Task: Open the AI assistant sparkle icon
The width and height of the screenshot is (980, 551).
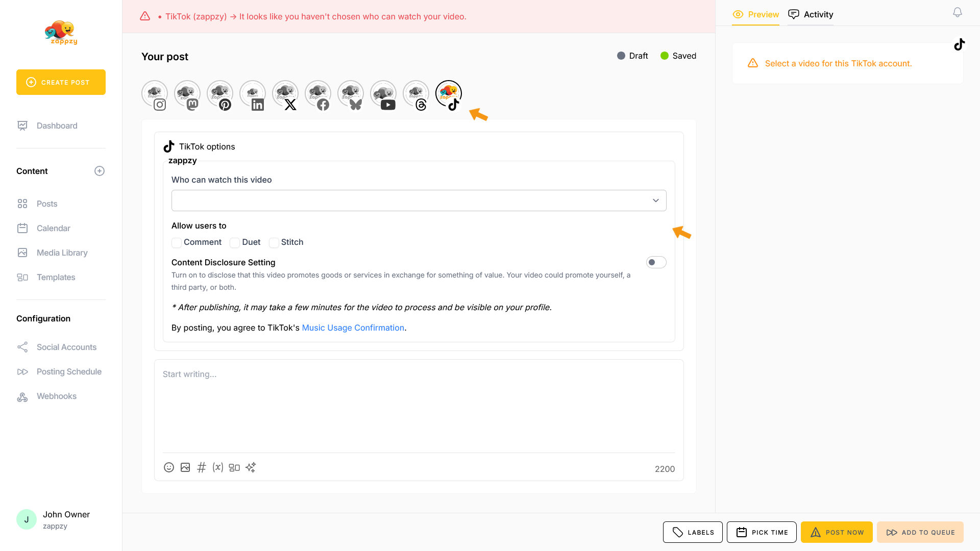Action: point(251,467)
